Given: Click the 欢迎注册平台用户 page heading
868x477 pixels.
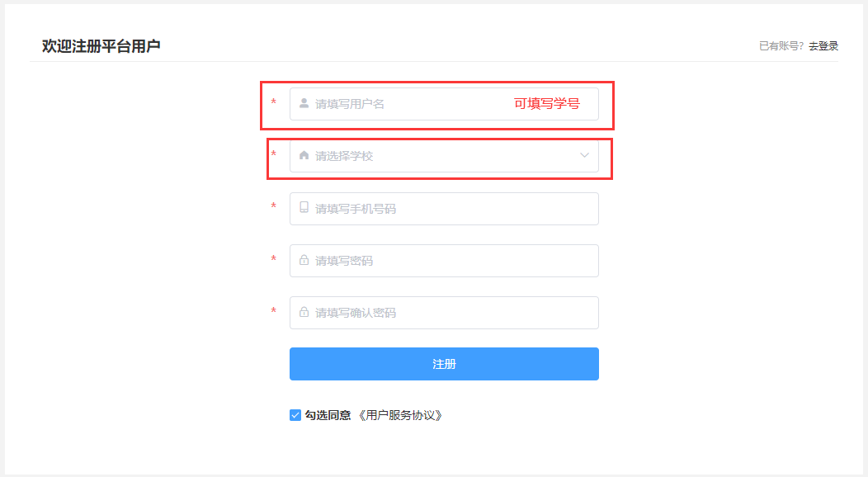Looking at the screenshot, I should [101, 45].
